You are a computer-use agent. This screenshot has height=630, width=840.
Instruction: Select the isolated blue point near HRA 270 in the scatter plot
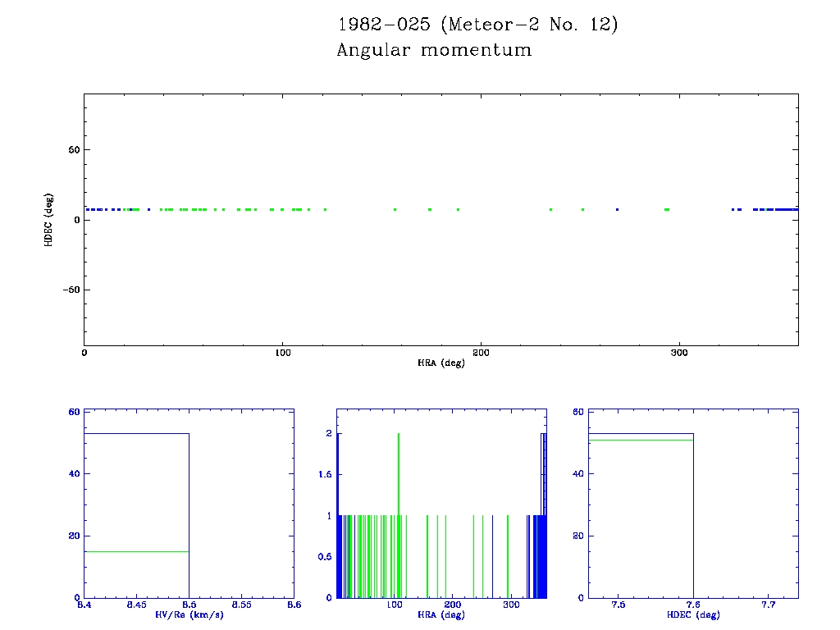617,210
